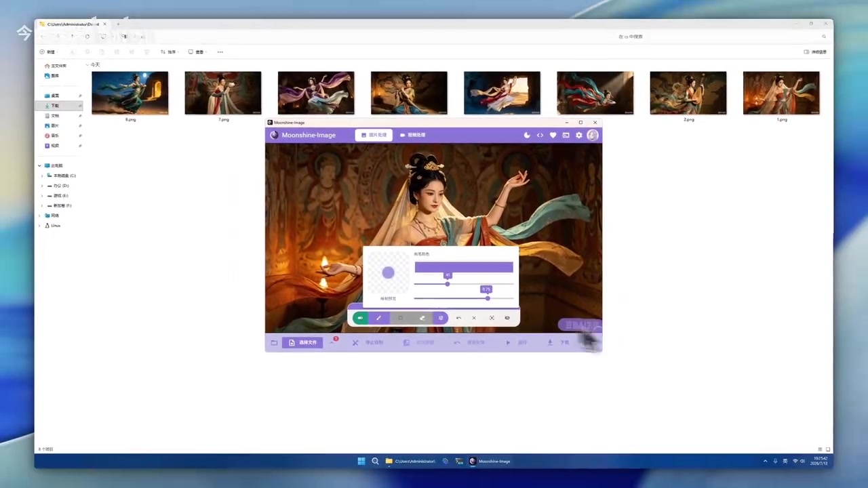Toggle the green switch on drawing toolbar
Viewport: 868px width, 488px height.
coord(360,318)
